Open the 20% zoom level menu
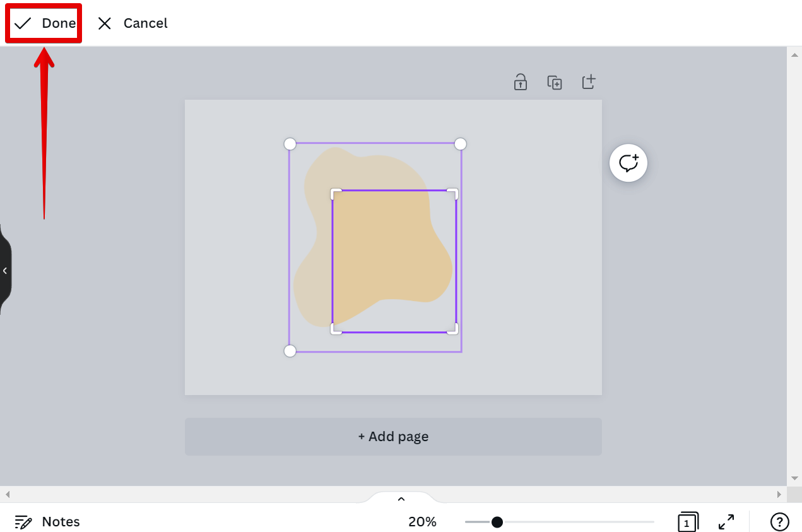This screenshot has height=532, width=802. [422, 522]
